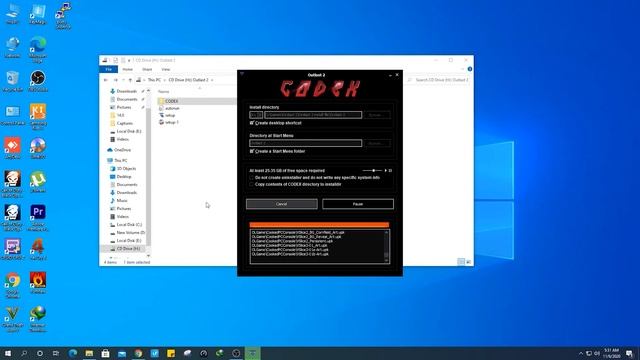The width and height of the screenshot is (640, 360).
Task: Open the Share tab in File Explorer
Action: click(147, 69)
